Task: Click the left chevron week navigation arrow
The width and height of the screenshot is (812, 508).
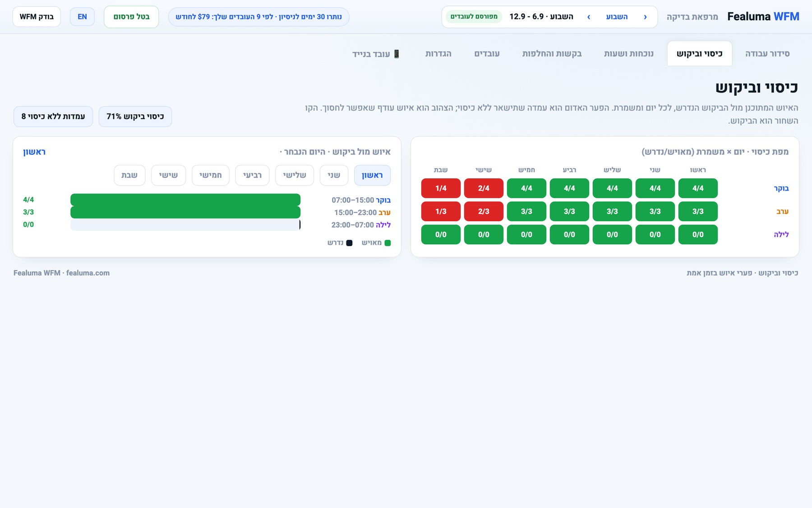Action: 589,17
